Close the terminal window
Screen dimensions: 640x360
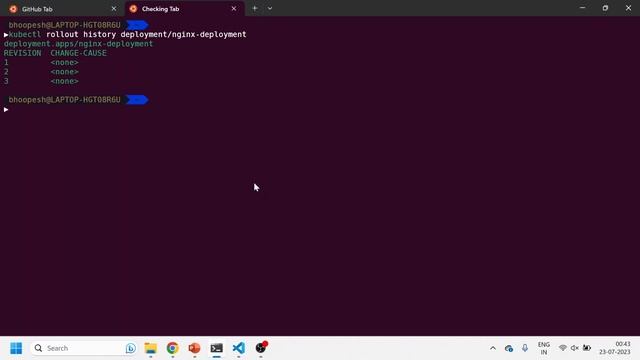(x=628, y=8)
